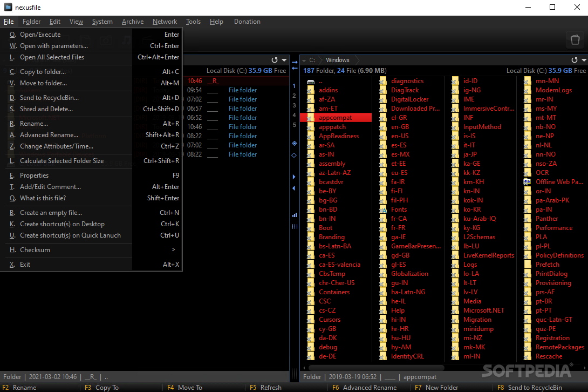Click F4 Move To in the bottom bar
The width and height of the screenshot is (588, 392).
coord(184,388)
